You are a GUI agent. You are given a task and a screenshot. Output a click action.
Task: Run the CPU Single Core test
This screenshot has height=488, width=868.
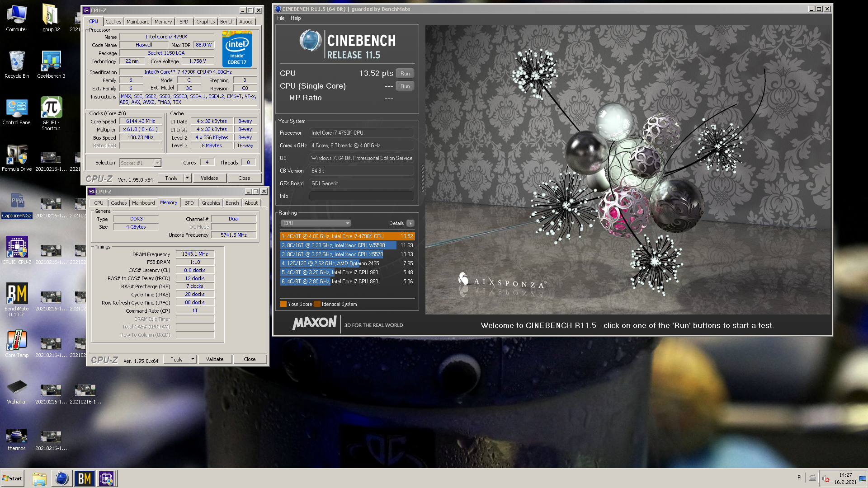click(405, 86)
